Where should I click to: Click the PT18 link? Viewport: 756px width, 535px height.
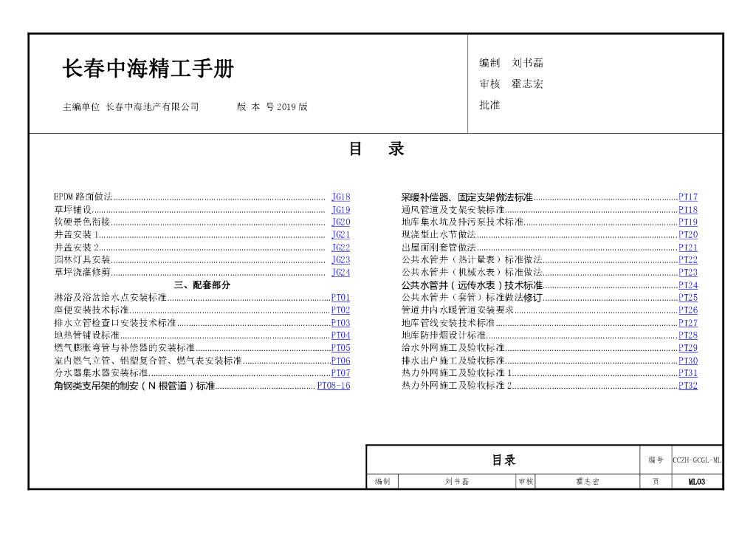click(688, 210)
